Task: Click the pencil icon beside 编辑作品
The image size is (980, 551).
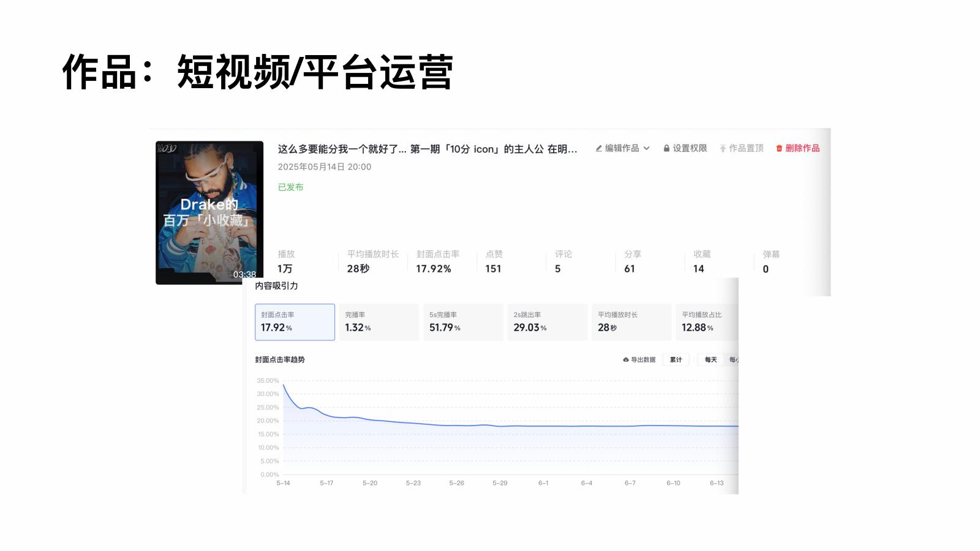Action: [x=598, y=148]
